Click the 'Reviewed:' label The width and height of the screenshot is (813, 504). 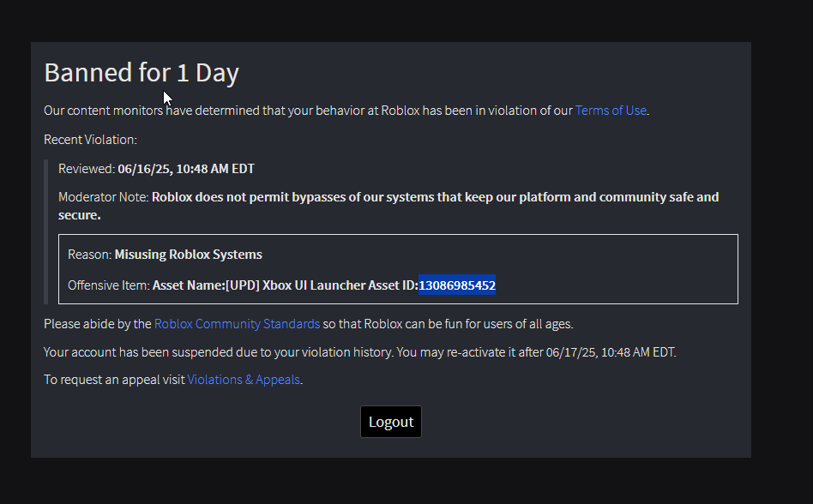click(x=87, y=169)
